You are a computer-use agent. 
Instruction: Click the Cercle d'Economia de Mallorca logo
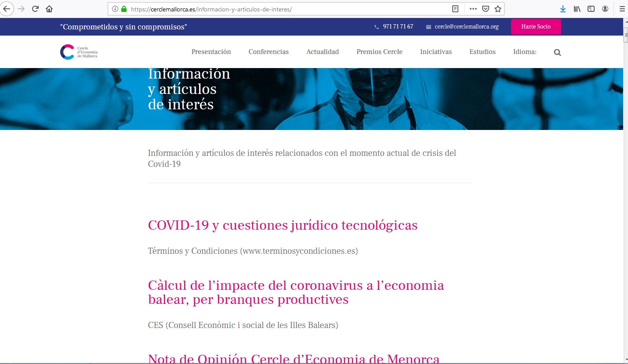pos(79,52)
